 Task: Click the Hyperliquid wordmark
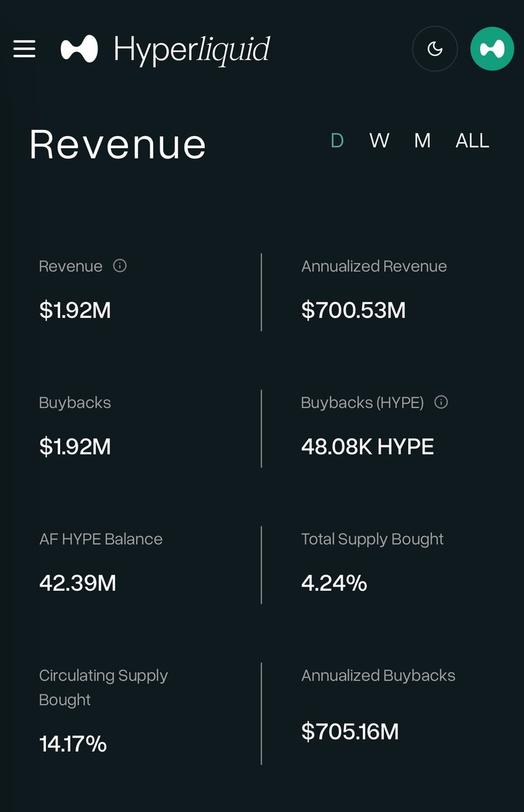[192, 50]
